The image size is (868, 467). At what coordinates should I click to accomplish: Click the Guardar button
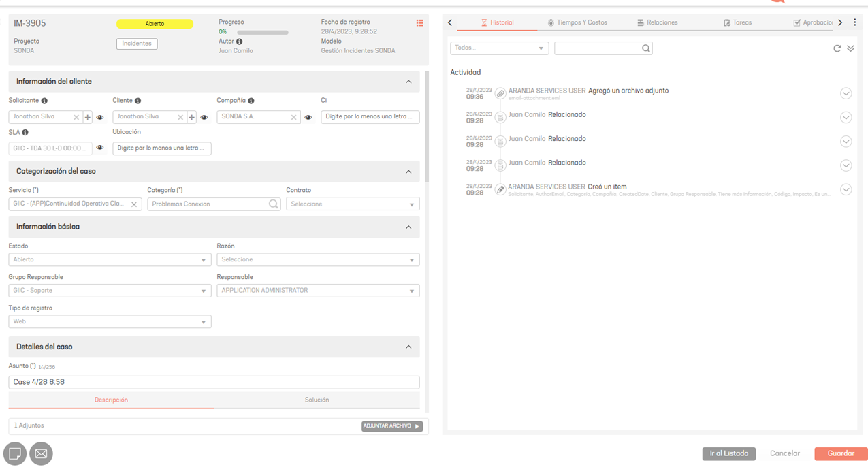point(841,453)
